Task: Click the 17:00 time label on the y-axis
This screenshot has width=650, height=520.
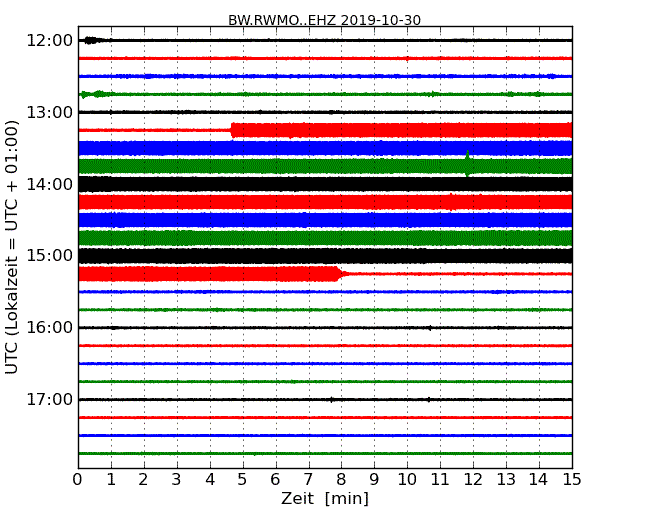Action: click(49, 399)
